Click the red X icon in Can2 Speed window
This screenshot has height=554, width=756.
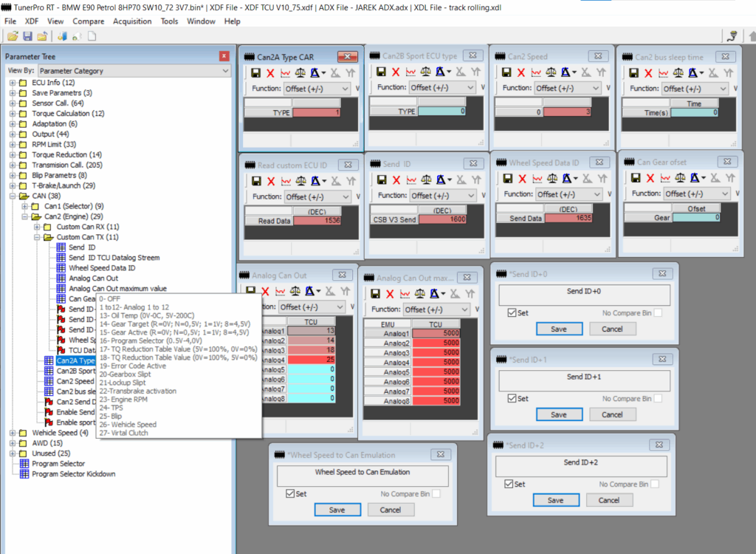click(521, 72)
